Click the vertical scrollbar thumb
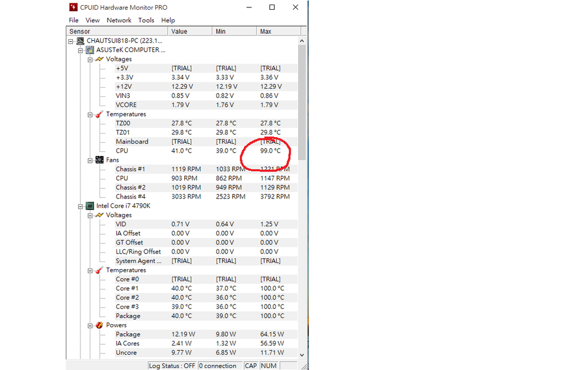Image resolution: width=588 pixels, height=370 pixels. click(x=302, y=103)
